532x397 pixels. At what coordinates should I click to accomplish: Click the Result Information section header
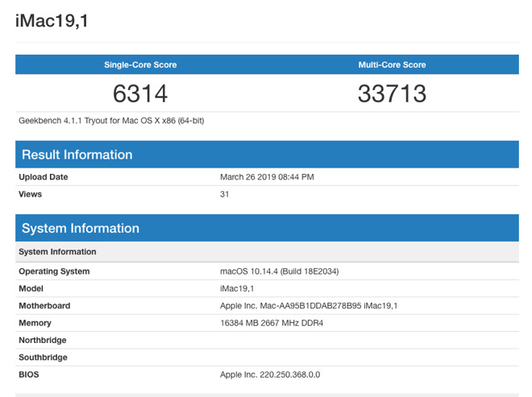tap(77, 155)
